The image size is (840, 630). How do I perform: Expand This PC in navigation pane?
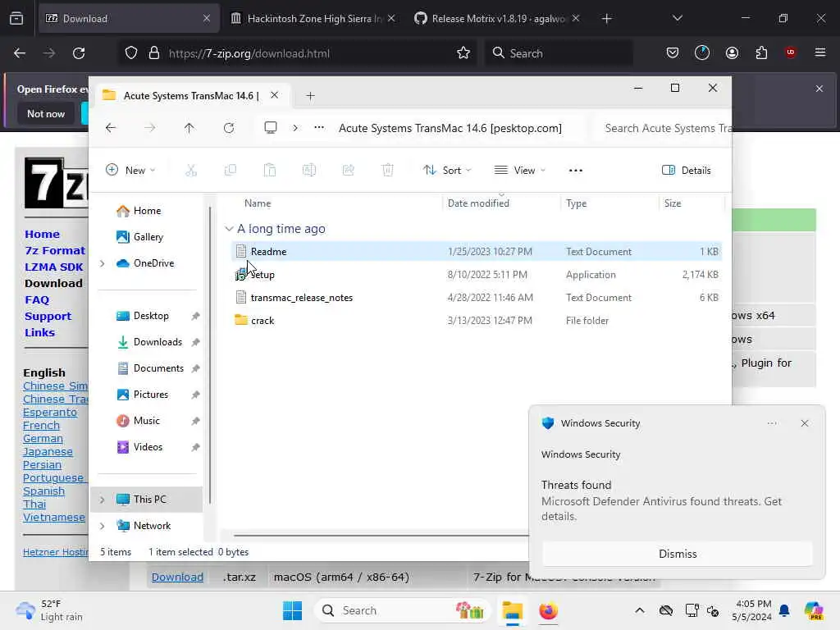103,500
